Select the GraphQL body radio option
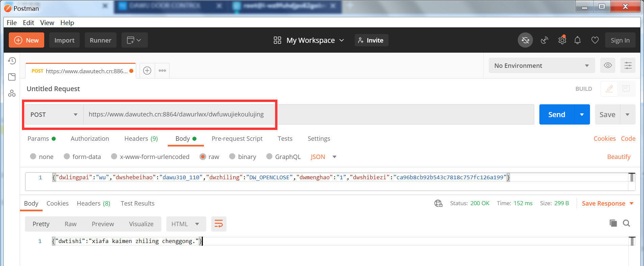The width and height of the screenshot is (644, 266). (269, 156)
